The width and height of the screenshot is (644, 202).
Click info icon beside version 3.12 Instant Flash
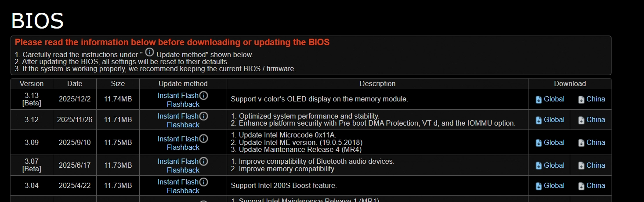click(204, 116)
